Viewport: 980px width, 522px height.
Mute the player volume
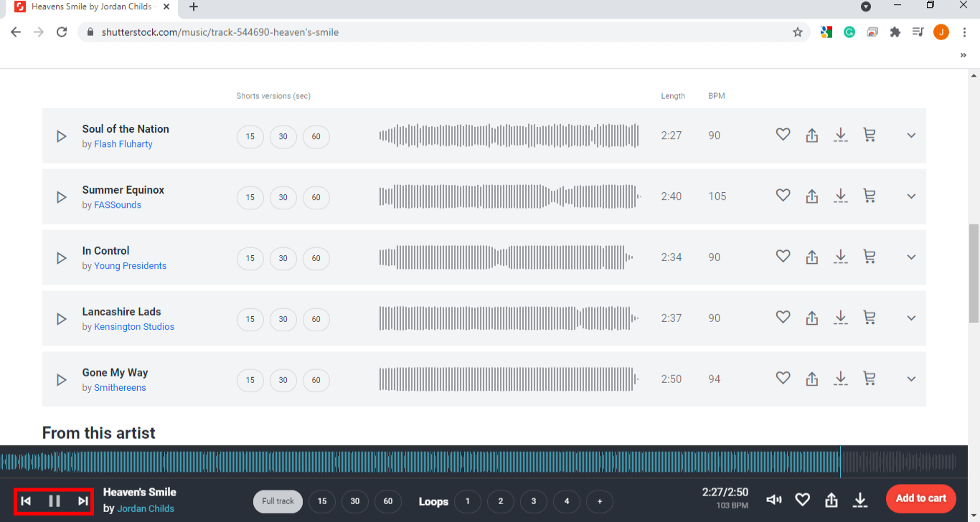click(x=774, y=500)
